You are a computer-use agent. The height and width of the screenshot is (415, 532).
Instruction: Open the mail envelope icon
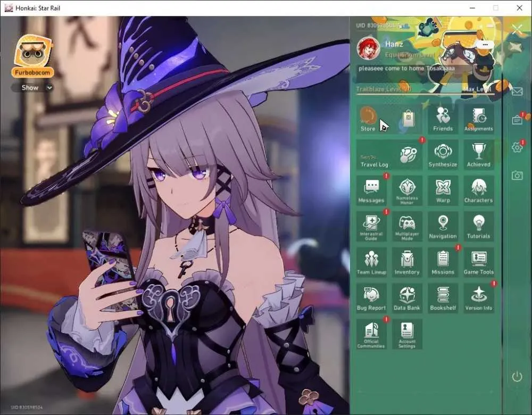517,92
